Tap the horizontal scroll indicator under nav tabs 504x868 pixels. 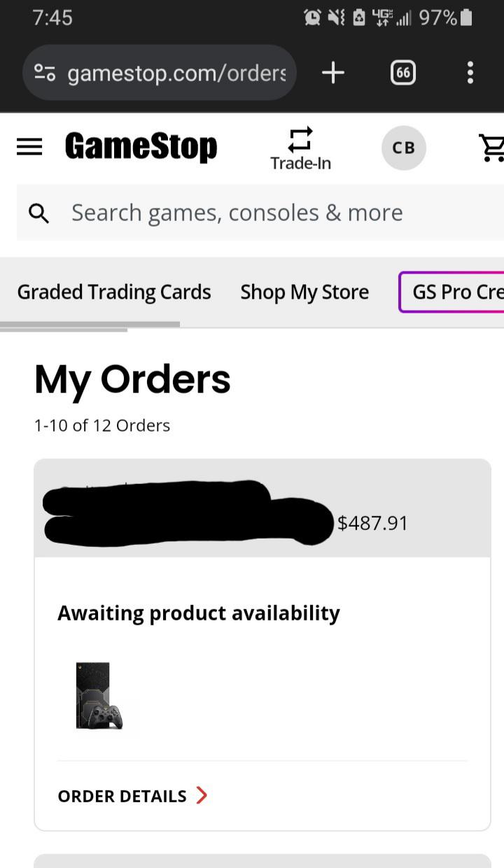point(91,324)
